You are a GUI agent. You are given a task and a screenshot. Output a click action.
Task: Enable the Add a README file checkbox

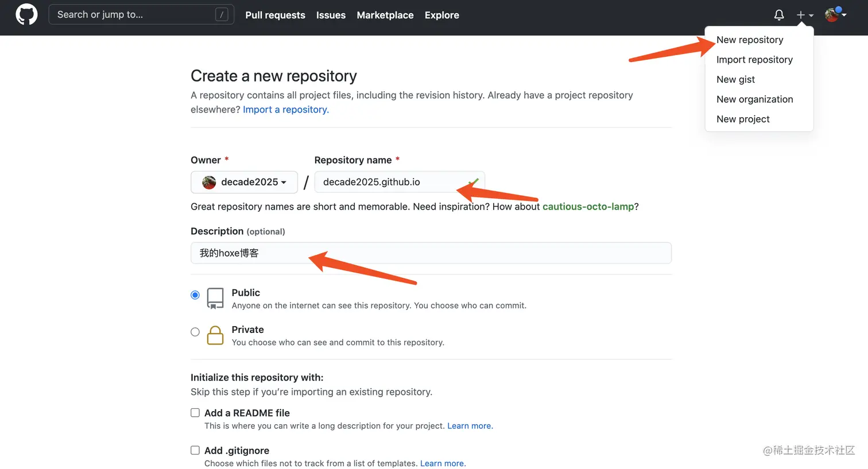click(195, 413)
